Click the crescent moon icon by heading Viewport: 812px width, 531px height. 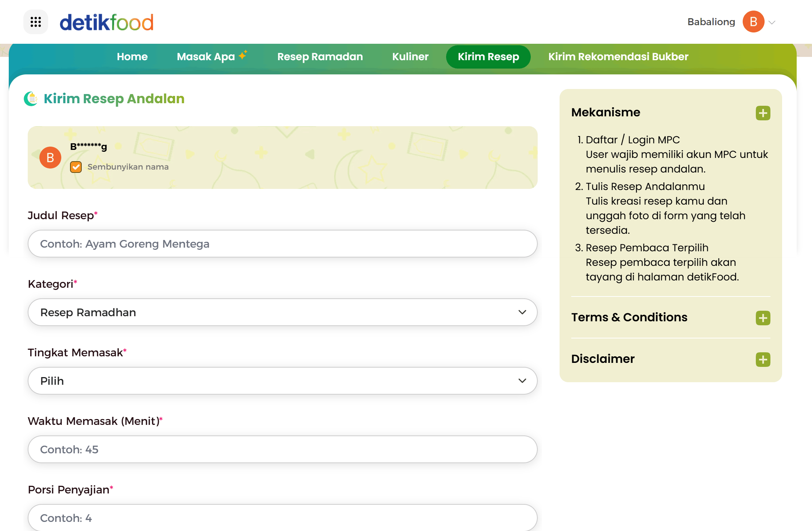pos(31,98)
